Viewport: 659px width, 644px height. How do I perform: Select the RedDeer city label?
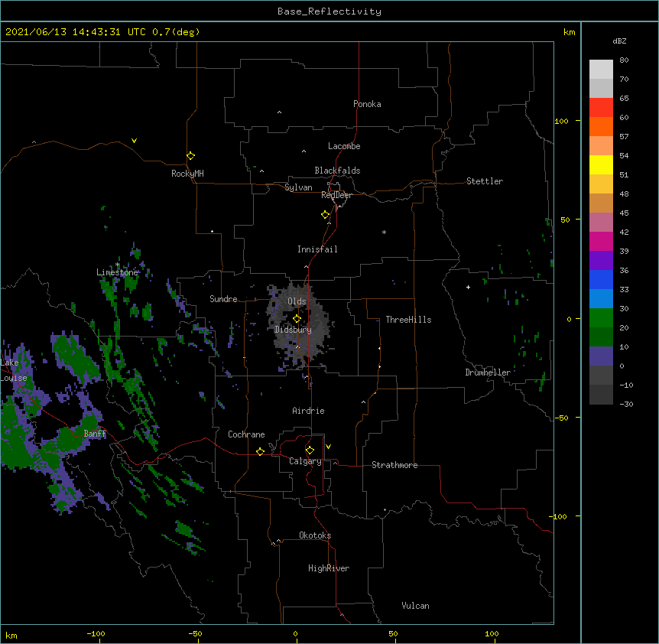pos(336,195)
